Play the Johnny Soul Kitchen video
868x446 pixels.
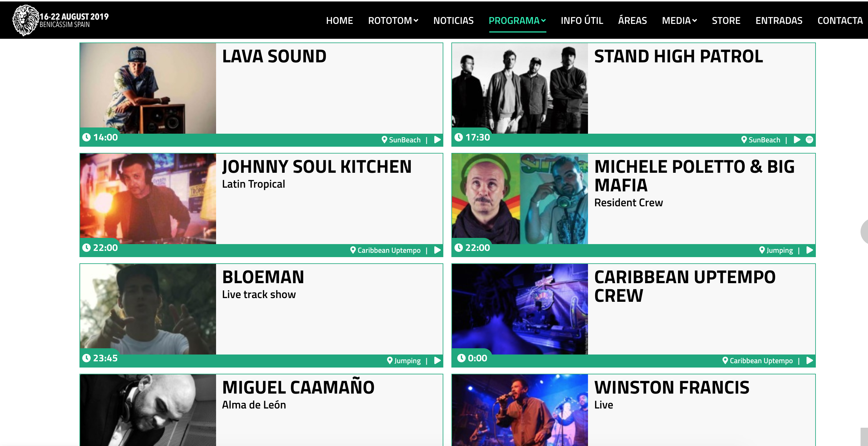(437, 250)
